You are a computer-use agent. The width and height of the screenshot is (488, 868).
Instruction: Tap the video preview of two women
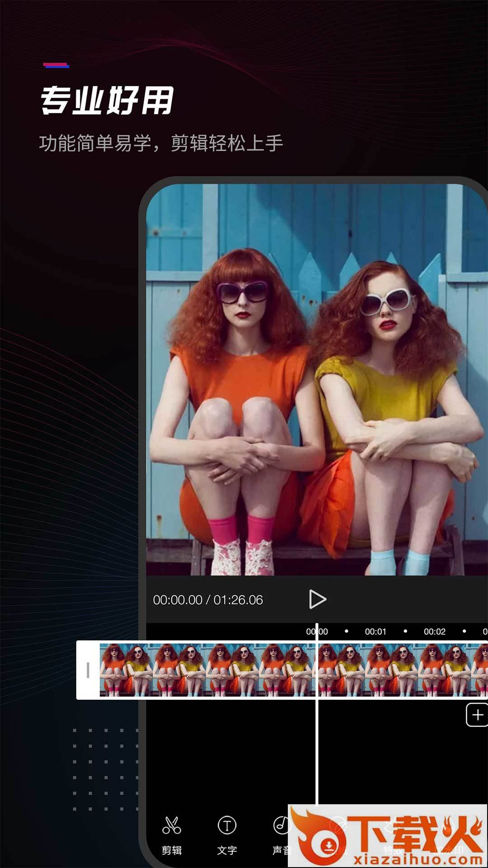316,380
